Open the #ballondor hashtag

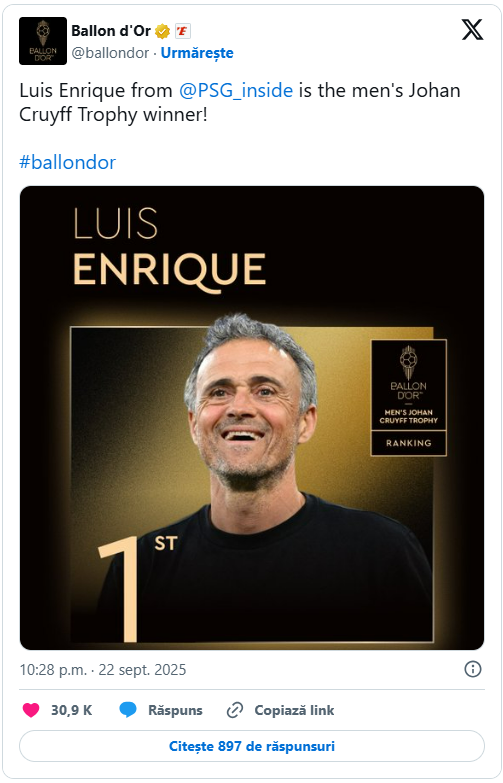point(67,162)
